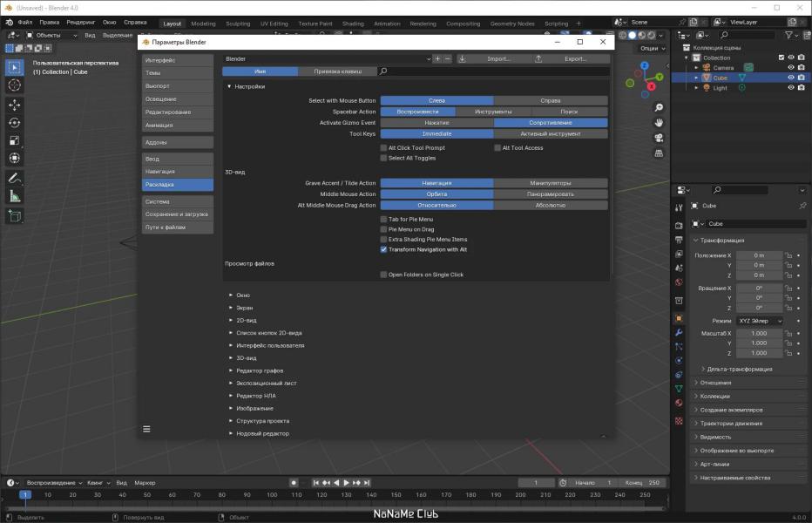Image resolution: width=812 pixels, height=523 pixels.
Task: Open the Аддоны preferences section
Action: point(178,142)
